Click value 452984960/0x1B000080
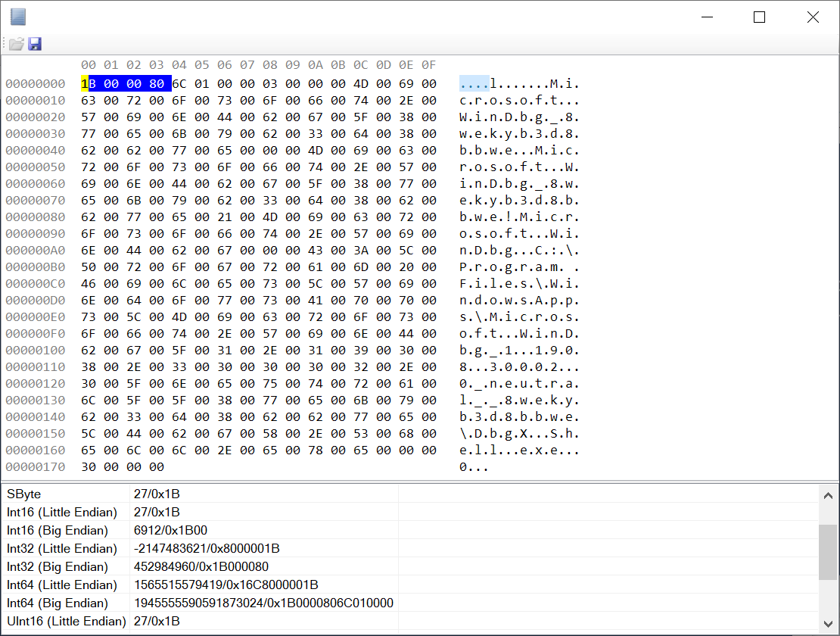The image size is (840, 636). [201, 567]
